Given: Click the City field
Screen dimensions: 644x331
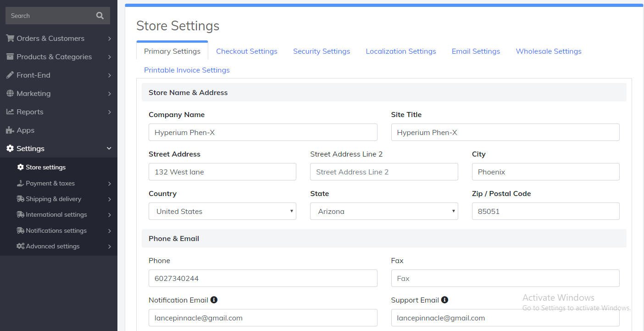Looking at the screenshot, I should point(545,172).
